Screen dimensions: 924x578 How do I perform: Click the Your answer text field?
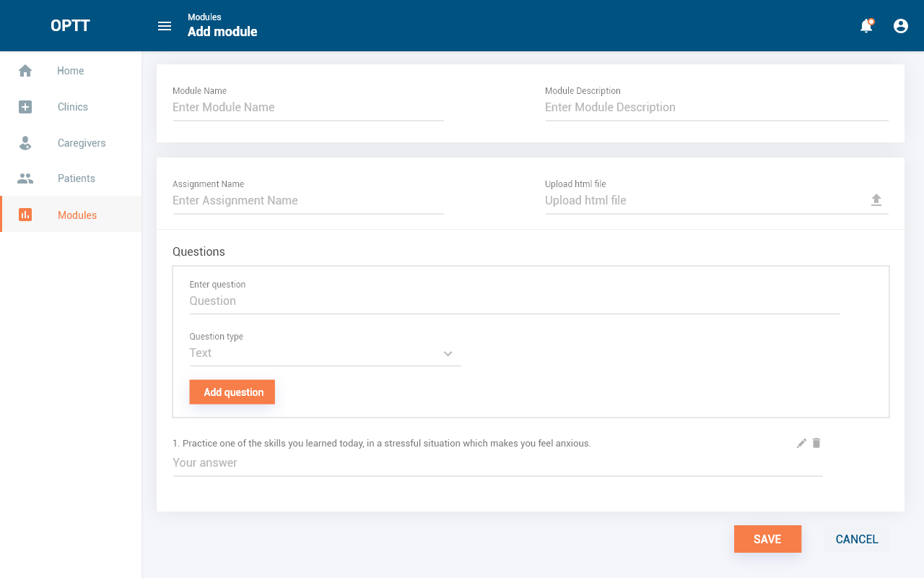(x=497, y=463)
